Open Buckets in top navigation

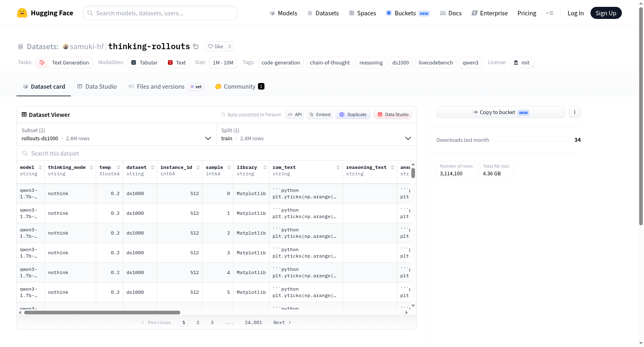click(x=408, y=13)
